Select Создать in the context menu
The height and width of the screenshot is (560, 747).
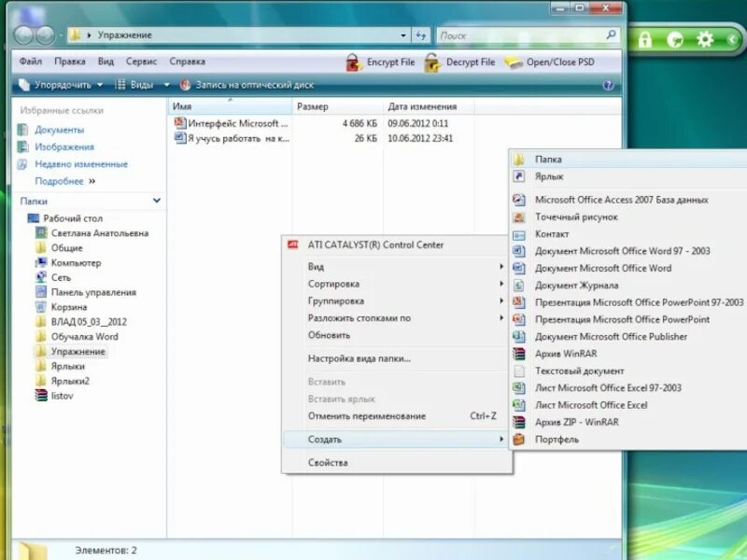tap(397, 440)
